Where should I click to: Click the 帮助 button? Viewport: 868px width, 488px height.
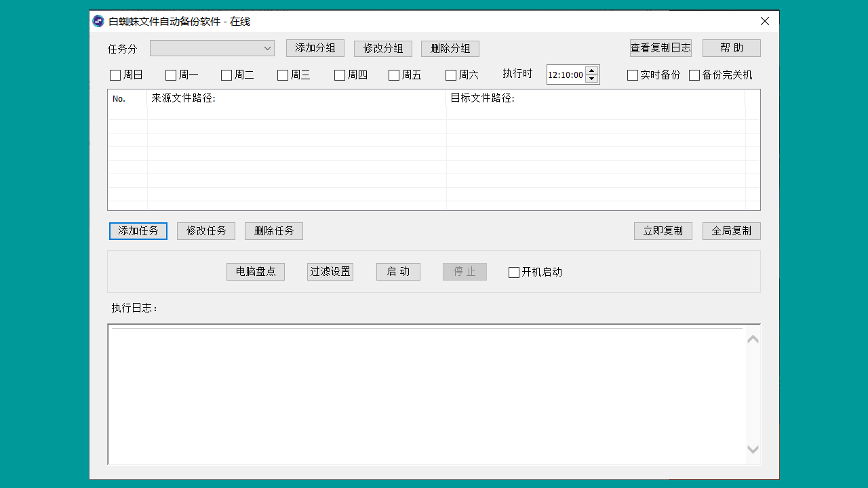click(x=732, y=48)
